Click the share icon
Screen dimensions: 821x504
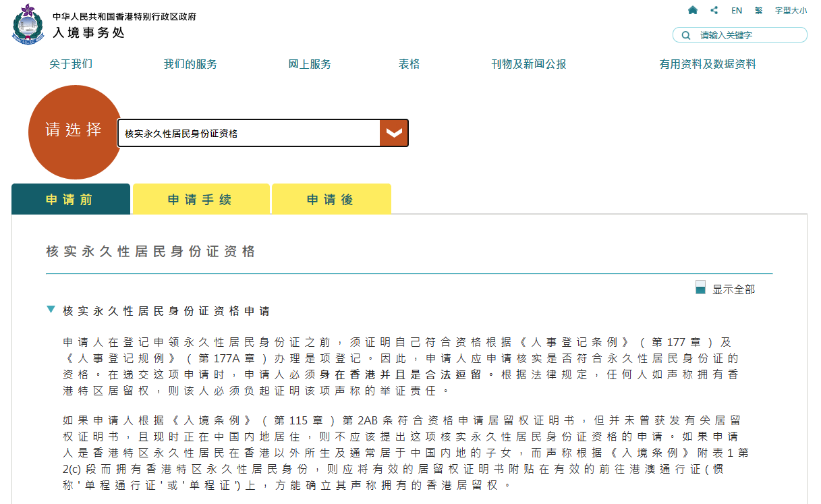(714, 10)
